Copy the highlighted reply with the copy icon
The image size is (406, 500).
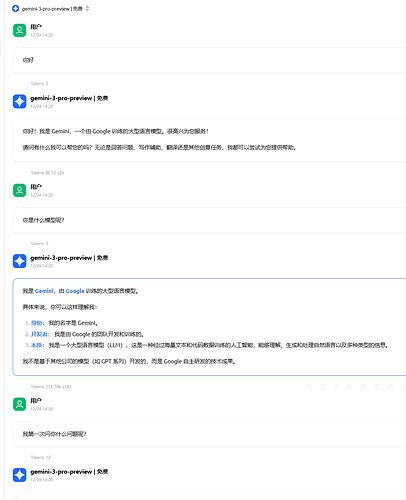[x=310, y=387]
